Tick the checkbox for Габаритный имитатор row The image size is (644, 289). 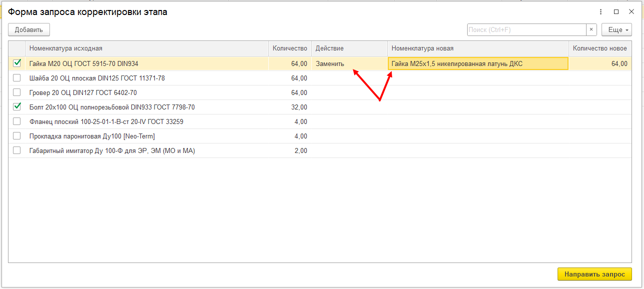(17, 150)
